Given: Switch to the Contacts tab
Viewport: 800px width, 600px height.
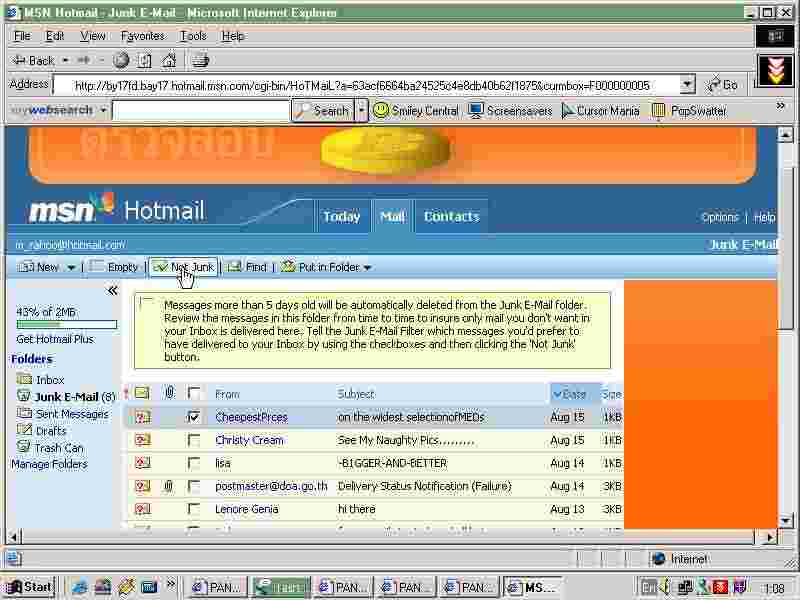Looking at the screenshot, I should (452, 217).
